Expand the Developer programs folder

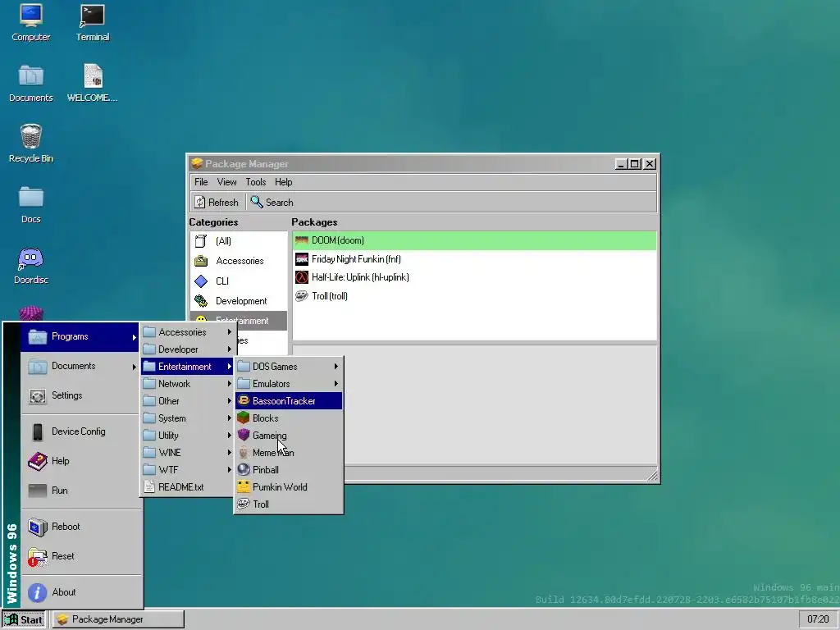pyautogui.click(x=188, y=349)
